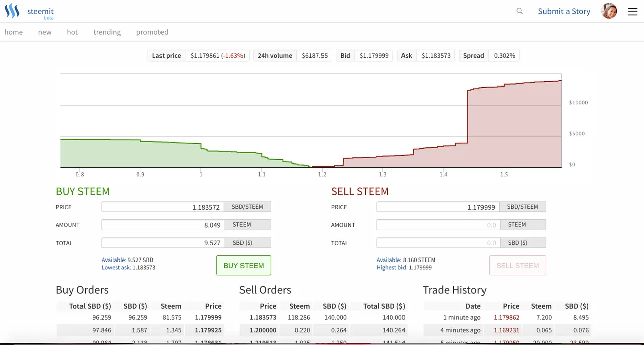Click the Bid $1.179999 value
Screen dimensions: 644x345
click(x=374, y=56)
